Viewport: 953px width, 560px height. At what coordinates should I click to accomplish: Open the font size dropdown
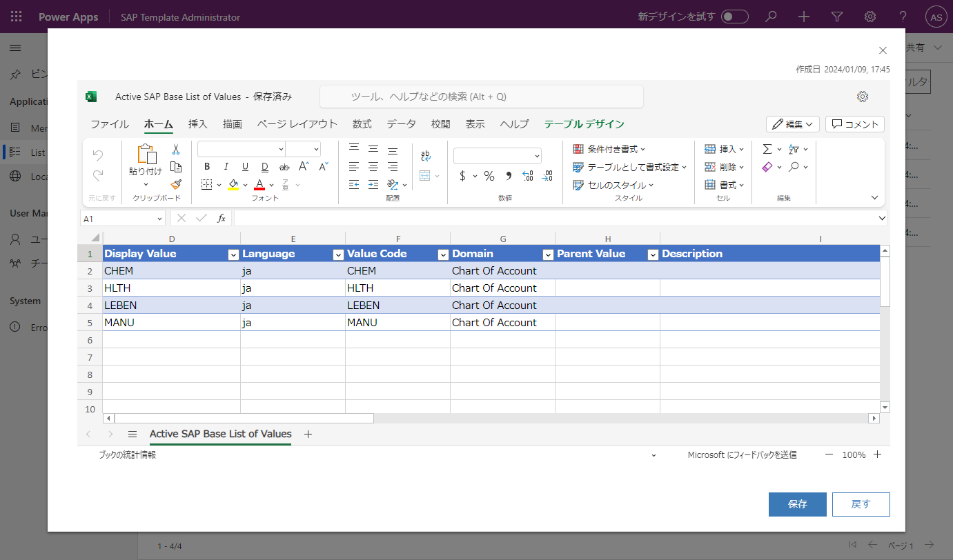tap(316, 149)
